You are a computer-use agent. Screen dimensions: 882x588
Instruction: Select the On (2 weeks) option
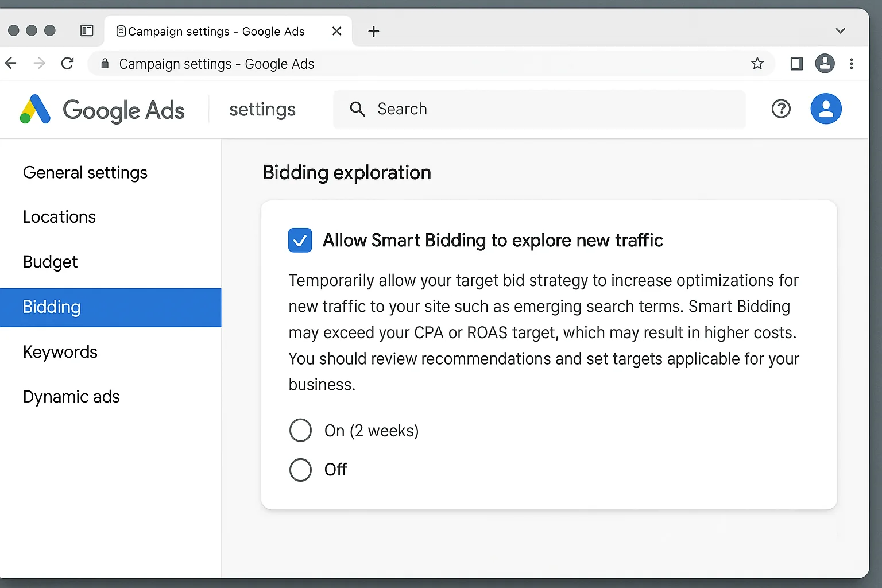click(300, 430)
